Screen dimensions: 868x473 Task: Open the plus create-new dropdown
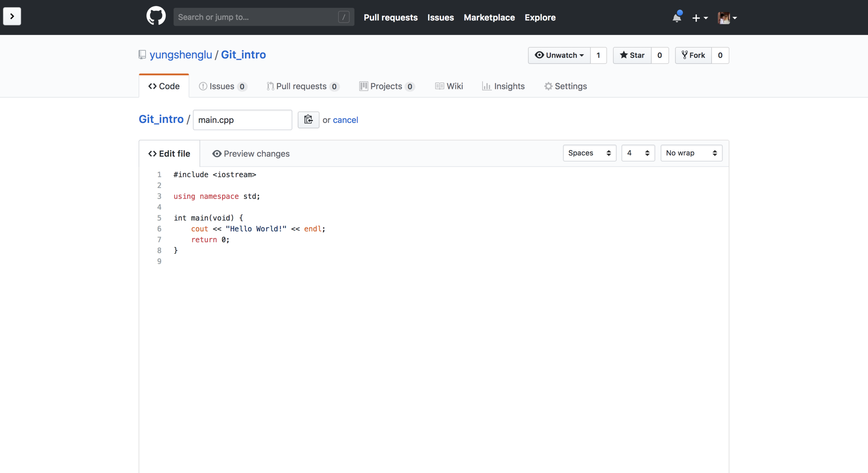pos(700,18)
